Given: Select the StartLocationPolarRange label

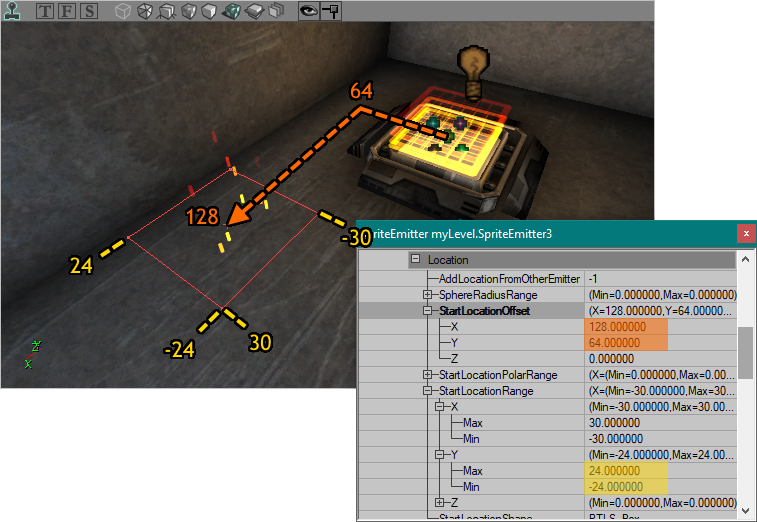Looking at the screenshot, I should pos(498,375).
